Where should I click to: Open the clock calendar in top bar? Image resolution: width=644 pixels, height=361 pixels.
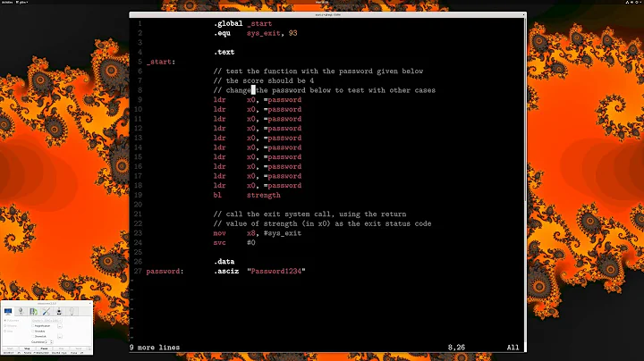(x=322, y=3)
